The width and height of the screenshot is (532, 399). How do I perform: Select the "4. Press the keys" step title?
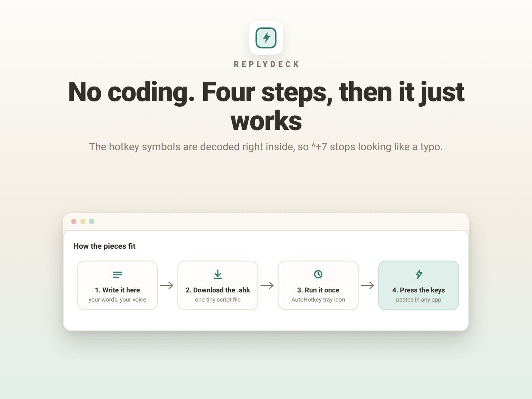coord(419,290)
